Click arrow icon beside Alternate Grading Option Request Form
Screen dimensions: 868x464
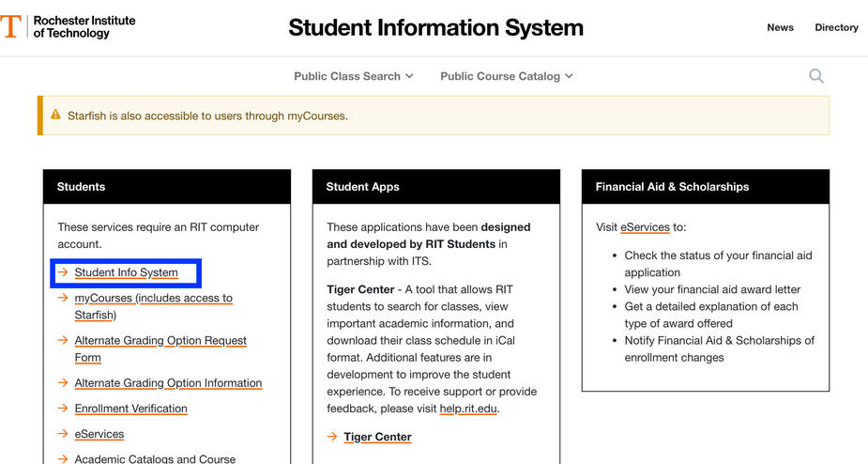[63, 340]
